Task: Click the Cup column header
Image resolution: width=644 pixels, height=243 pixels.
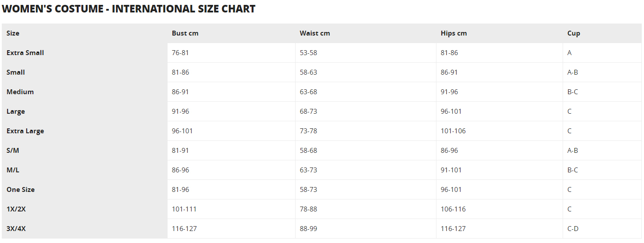Action: pyautogui.click(x=574, y=33)
